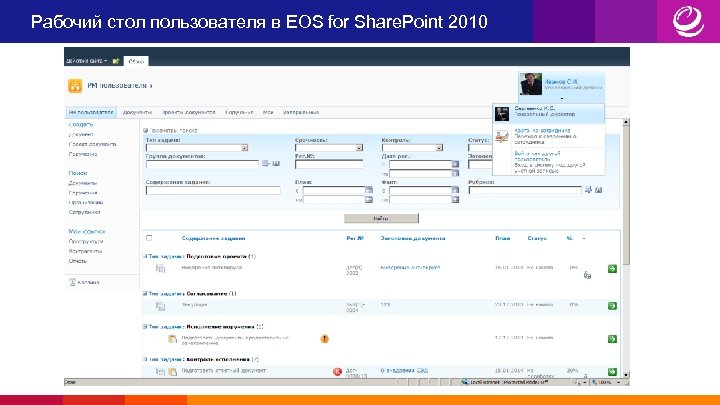Open the Действия сайта menu
Viewport: 720px width, 405px height.
click(x=86, y=61)
